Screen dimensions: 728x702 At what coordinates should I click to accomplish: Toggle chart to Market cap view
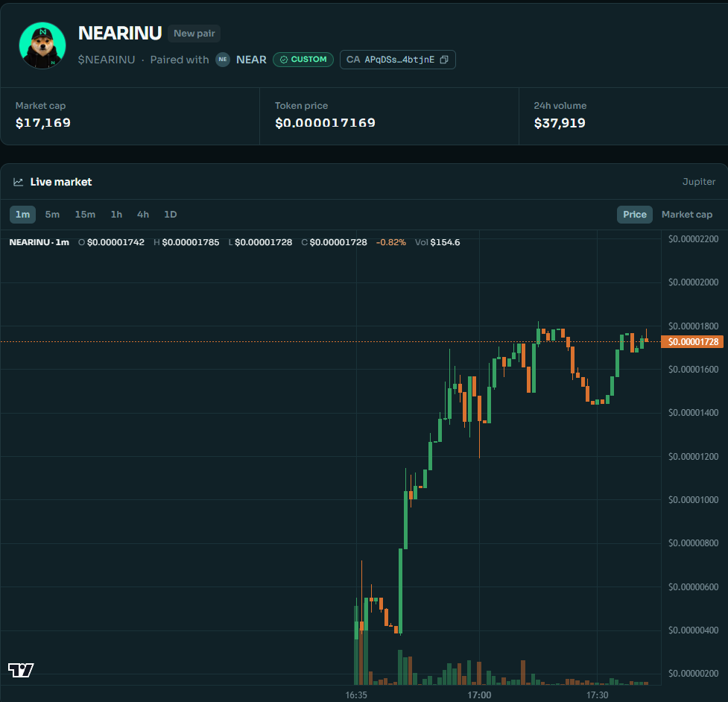point(687,215)
